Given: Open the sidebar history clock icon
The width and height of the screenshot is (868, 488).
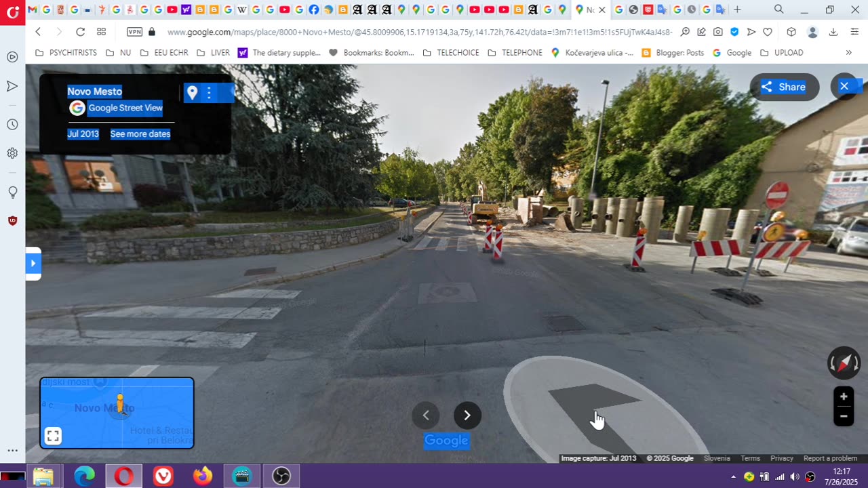Looking at the screenshot, I should tap(12, 125).
